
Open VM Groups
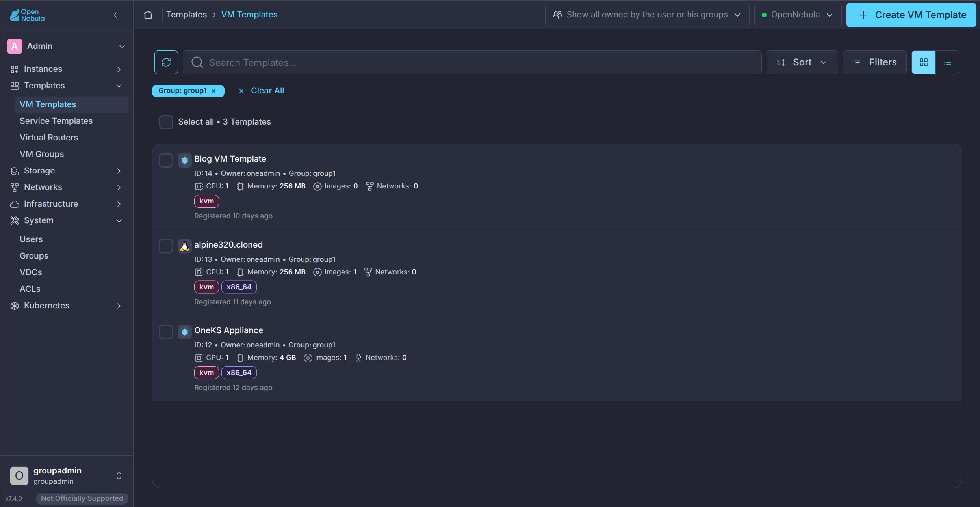pos(42,154)
